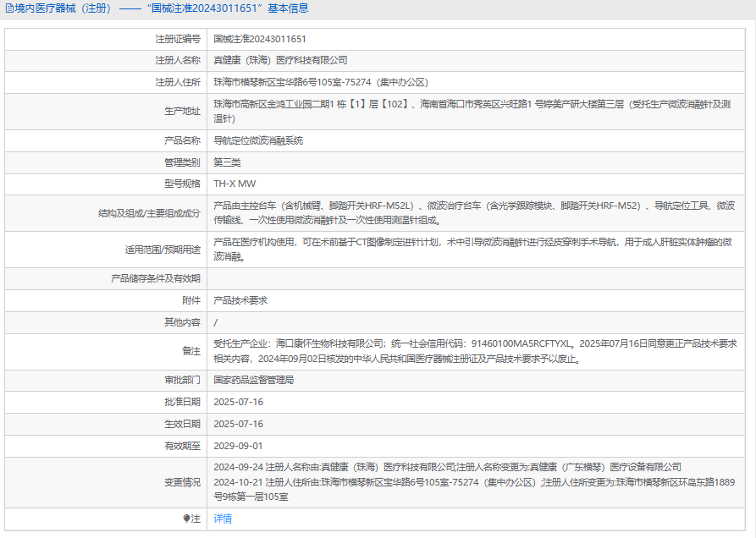The height and width of the screenshot is (538, 756).
Task: Select the composition text starting 产品由主控台车
Action: [x=474, y=213]
